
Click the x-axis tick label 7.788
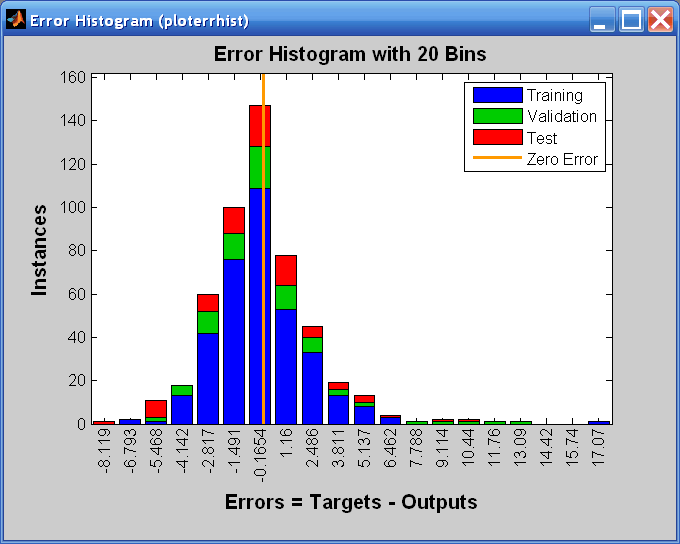point(416,448)
